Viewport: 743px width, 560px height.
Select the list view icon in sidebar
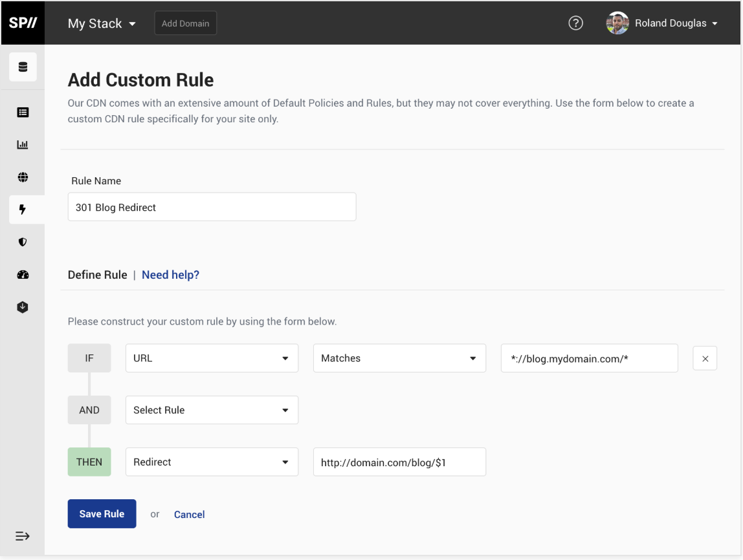(x=23, y=112)
